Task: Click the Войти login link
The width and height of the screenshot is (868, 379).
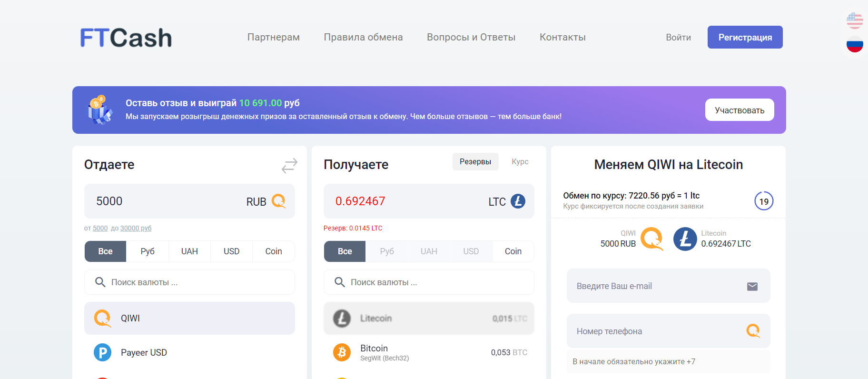Action: pos(678,37)
